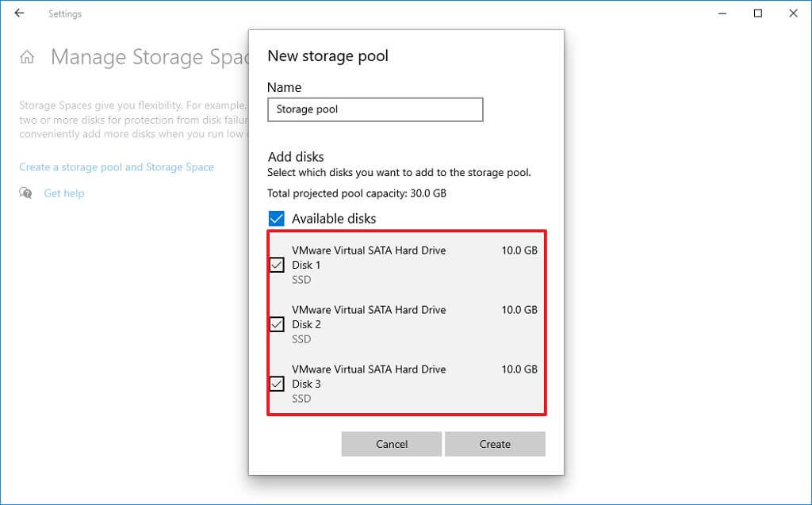This screenshot has width=812, height=505.
Task: Uncheck the Disk 1 checkbox
Action: pos(277,265)
